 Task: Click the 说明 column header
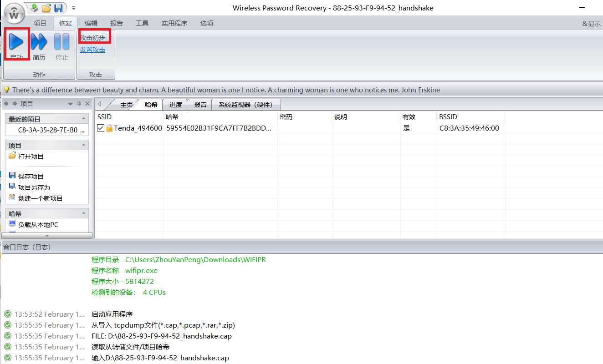366,117
